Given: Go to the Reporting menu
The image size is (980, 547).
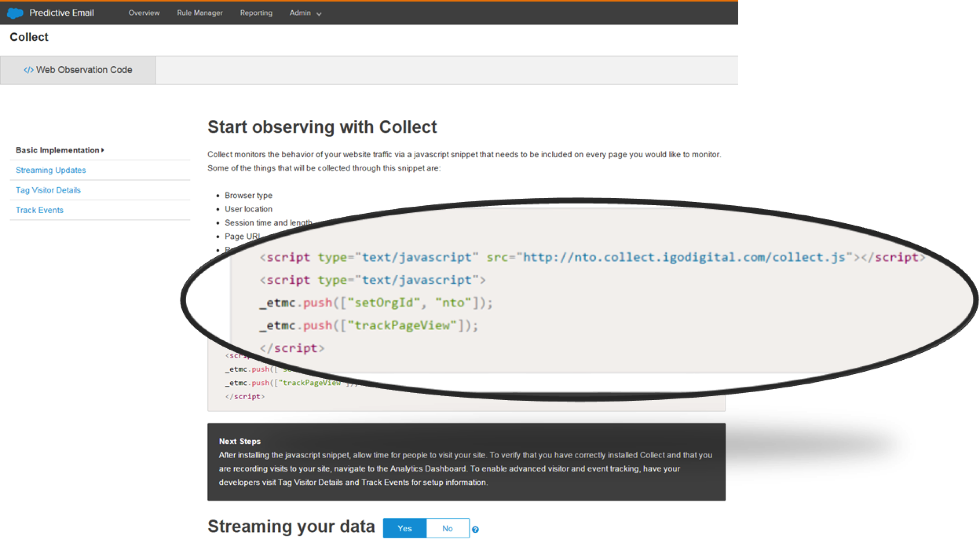Looking at the screenshot, I should [x=256, y=13].
